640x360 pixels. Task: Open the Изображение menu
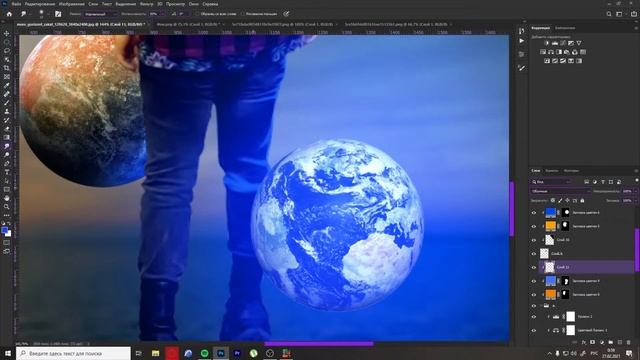pos(71,4)
